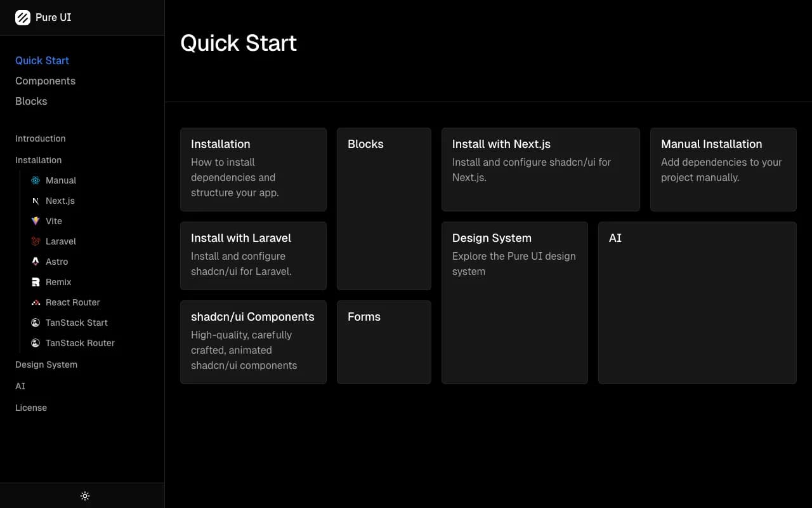Open the Introduction sidebar entry
This screenshot has height=508, width=812.
point(40,138)
